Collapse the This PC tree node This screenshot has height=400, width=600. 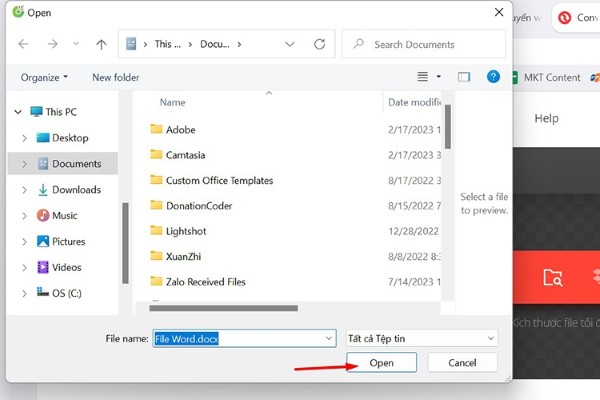point(18,112)
